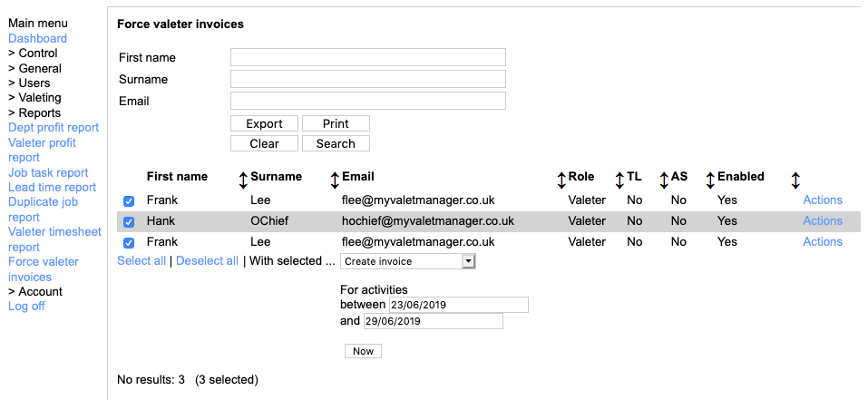Click the Surname input field
Viewport: 868px width, 400px height.
(367, 79)
